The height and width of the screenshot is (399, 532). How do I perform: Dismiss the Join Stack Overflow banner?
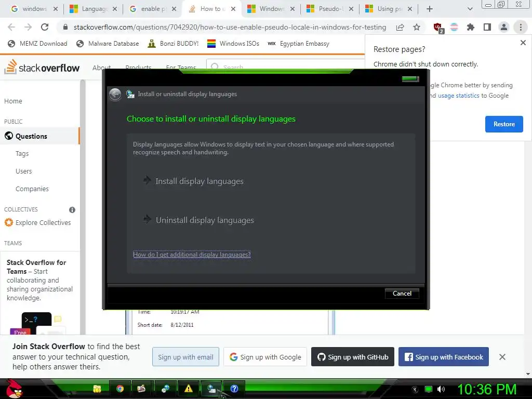click(x=502, y=357)
